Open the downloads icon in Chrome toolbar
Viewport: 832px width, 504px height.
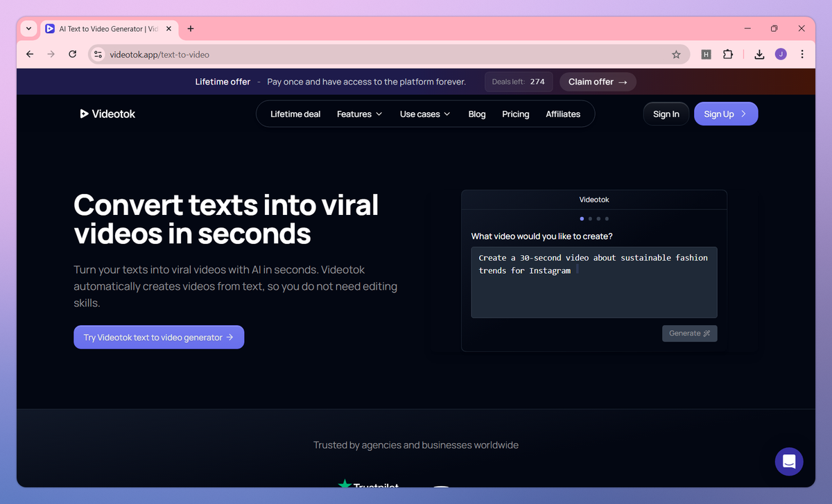pos(759,54)
